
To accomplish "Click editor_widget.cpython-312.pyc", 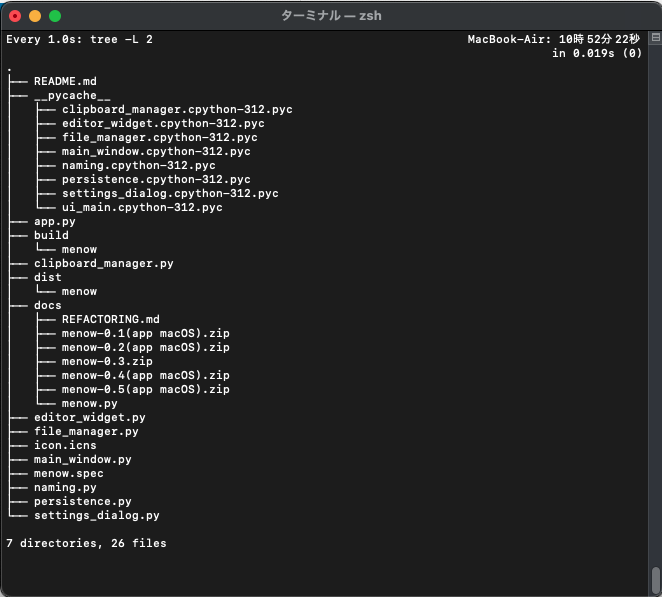I will [163, 123].
